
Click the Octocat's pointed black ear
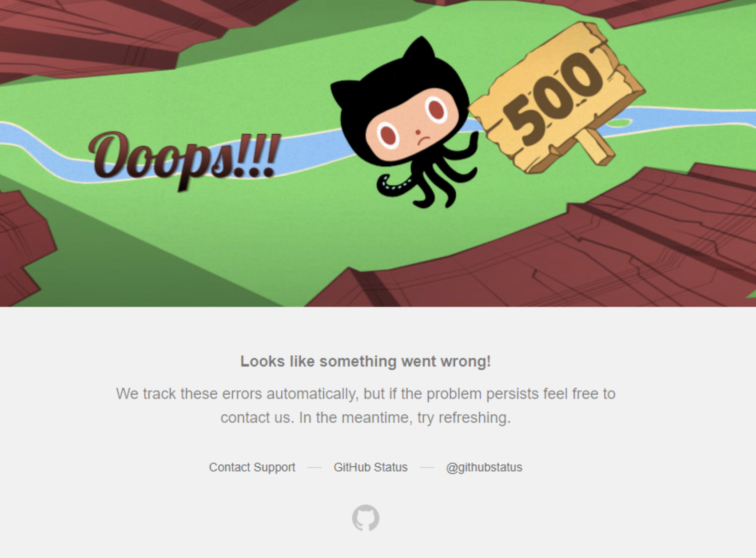tap(419, 50)
